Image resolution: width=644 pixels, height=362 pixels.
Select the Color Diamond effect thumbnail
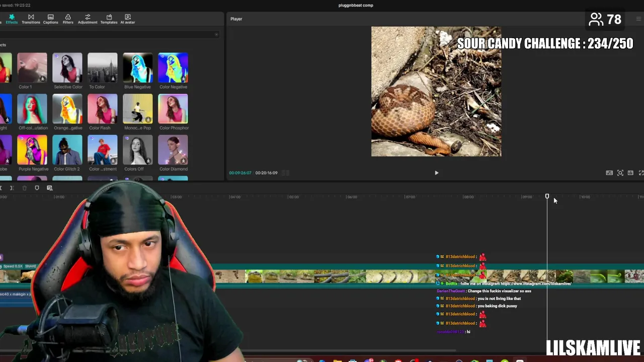(x=173, y=150)
